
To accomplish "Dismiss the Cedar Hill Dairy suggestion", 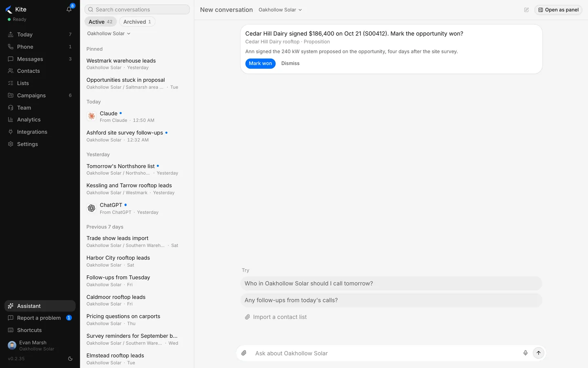I will [x=290, y=63].
